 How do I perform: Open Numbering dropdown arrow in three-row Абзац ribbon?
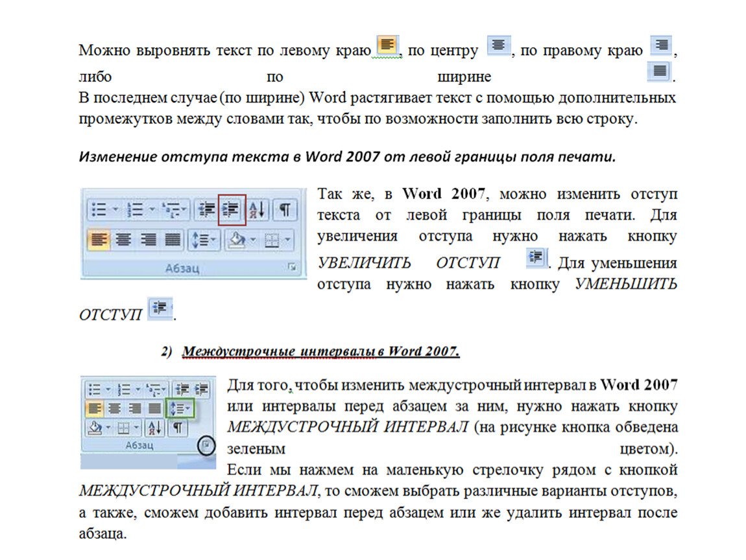(x=138, y=390)
